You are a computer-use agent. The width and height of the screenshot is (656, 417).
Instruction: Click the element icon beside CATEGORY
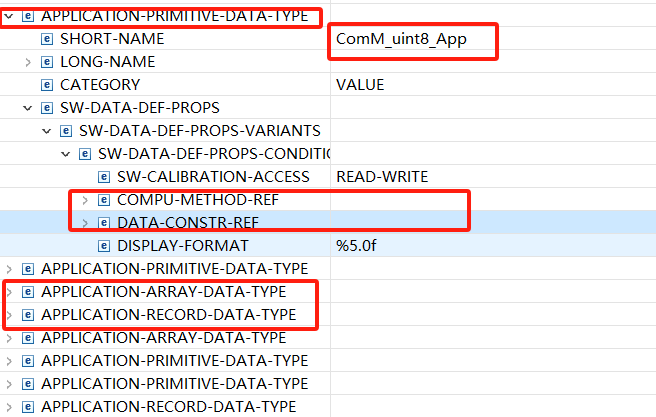coord(47,85)
